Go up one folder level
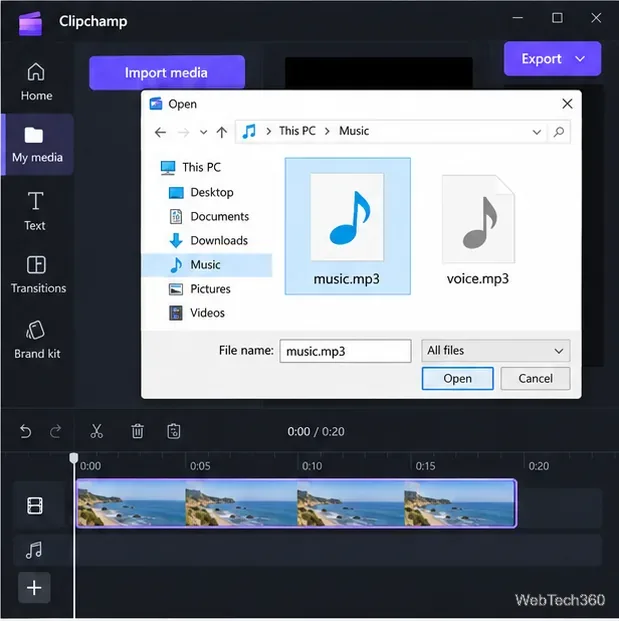This screenshot has width=619, height=621. [222, 132]
